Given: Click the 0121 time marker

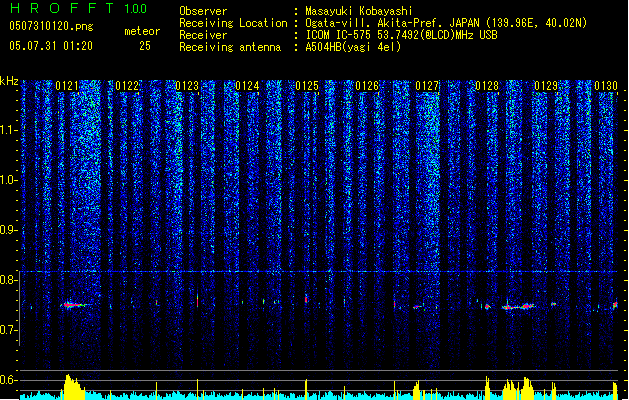Looking at the screenshot, I should pyautogui.click(x=67, y=86).
